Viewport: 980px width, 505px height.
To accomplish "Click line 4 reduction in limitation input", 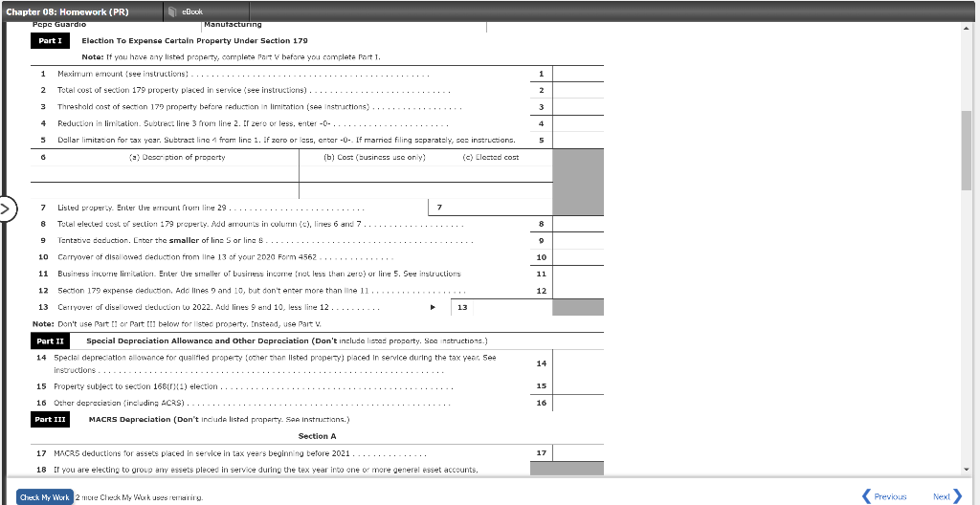I will pos(578,123).
